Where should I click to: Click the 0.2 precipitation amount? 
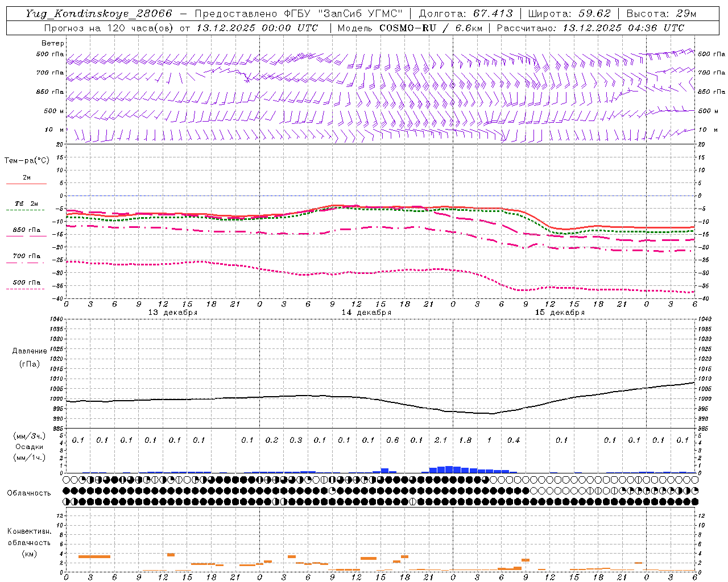pyautogui.click(x=272, y=440)
